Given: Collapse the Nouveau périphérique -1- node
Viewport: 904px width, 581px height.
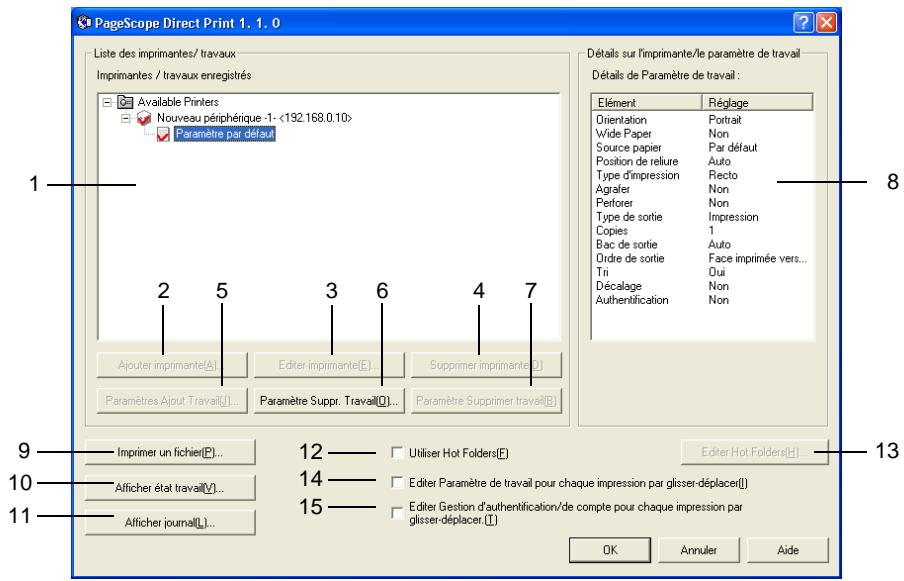Looking at the screenshot, I should (x=126, y=118).
